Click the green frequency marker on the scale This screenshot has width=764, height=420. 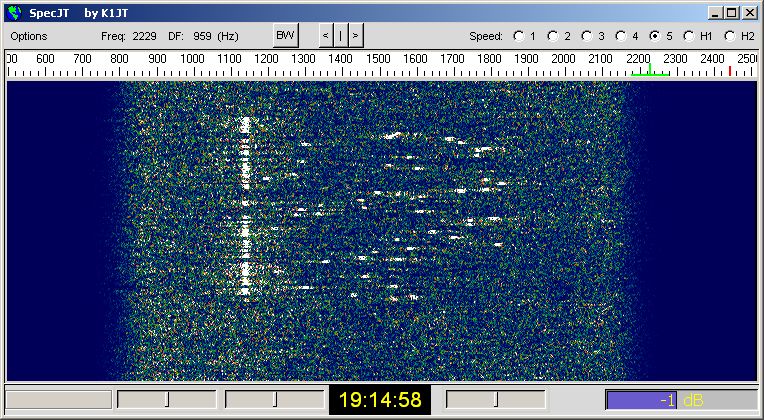pos(650,71)
